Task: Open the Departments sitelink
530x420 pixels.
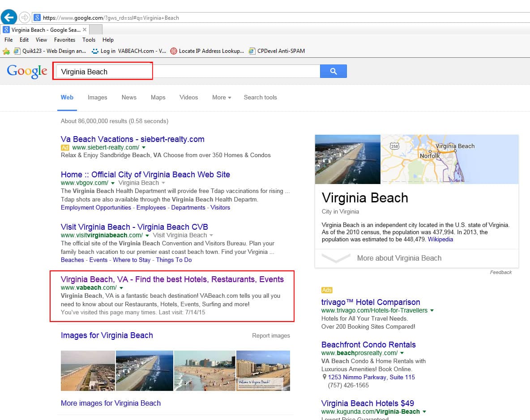Action: coord(188,208)
